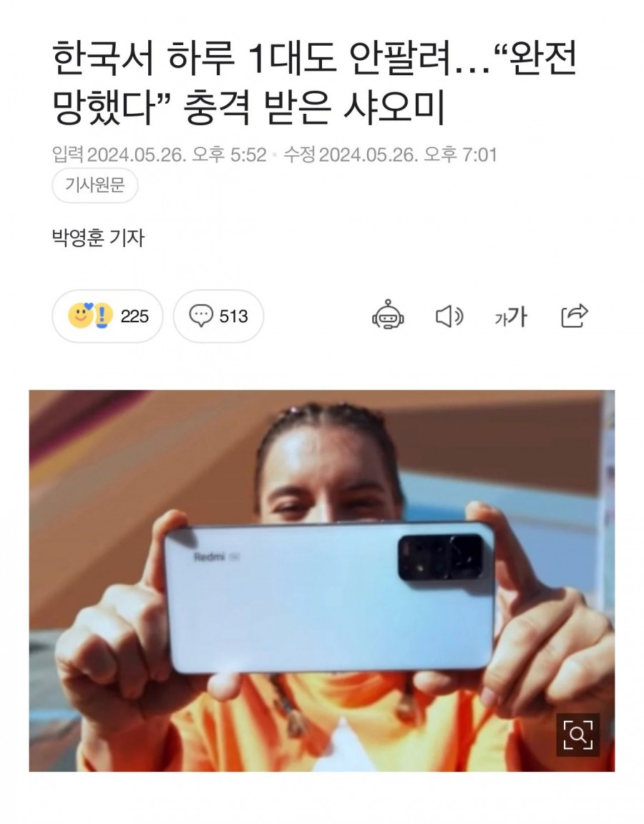Click the smiley face reaction emoji
Viewport: 644px width, 824px height.
pyautogui.click(x=80, y=315)
